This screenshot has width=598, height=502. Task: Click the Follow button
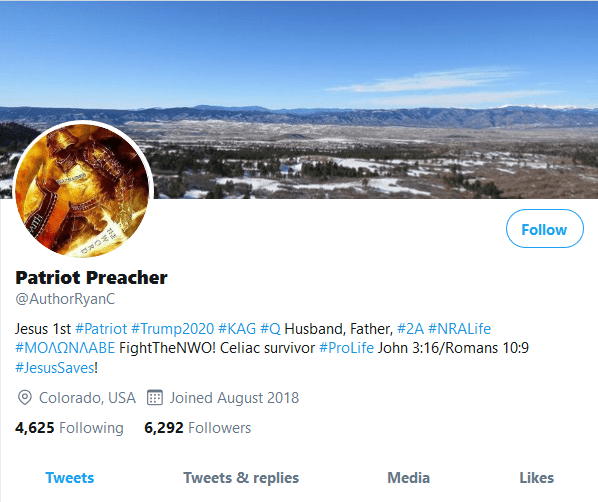click(x=545, y=228)
